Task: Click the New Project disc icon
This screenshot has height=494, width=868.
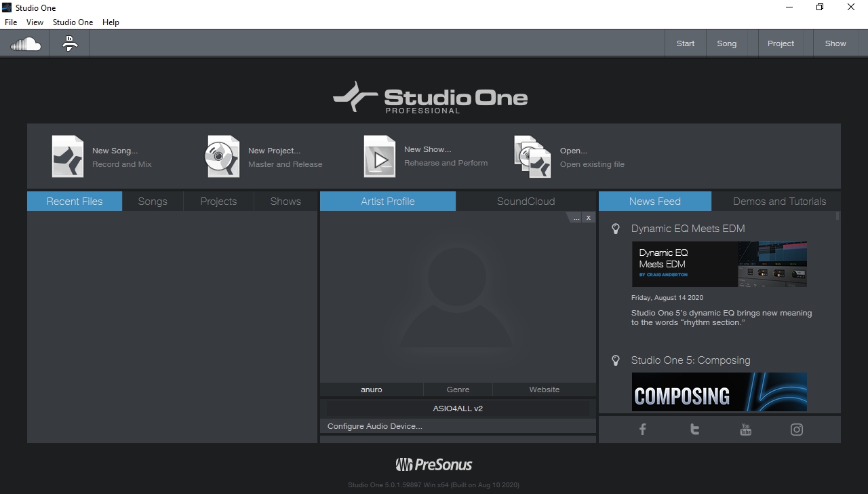Action: coord(222,157)
